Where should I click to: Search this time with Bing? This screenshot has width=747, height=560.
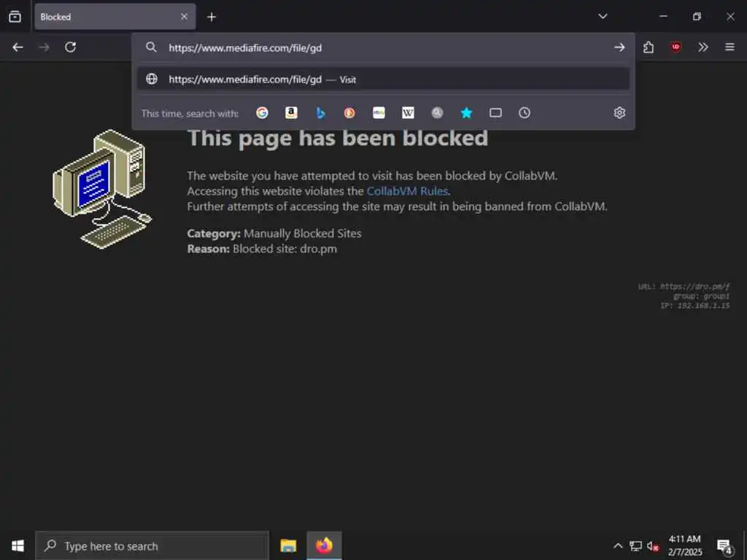tap(320, 113)
